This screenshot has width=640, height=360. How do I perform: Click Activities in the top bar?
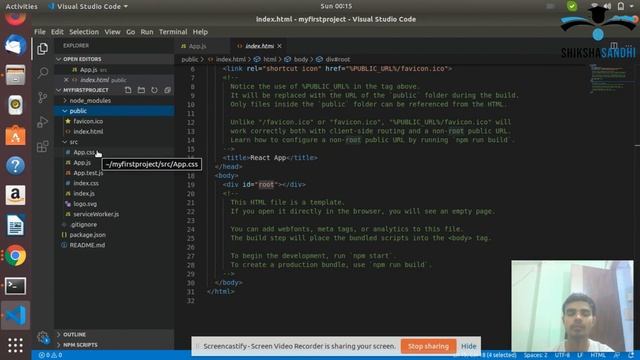point(22,6)
